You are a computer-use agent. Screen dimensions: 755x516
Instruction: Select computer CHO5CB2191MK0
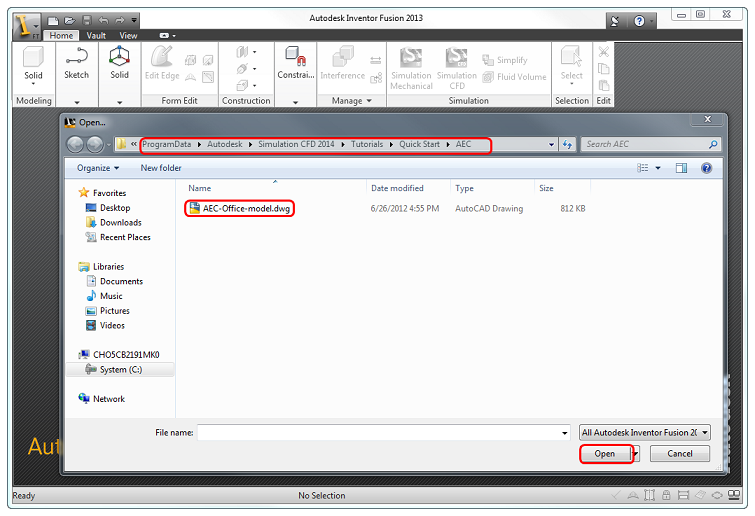click(119, 355)
